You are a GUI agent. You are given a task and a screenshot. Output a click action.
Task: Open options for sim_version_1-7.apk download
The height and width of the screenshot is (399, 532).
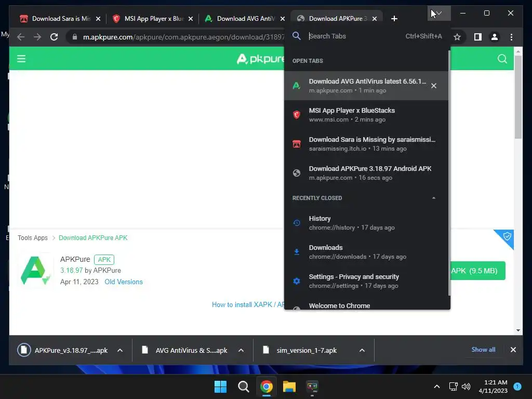[362, 351]
